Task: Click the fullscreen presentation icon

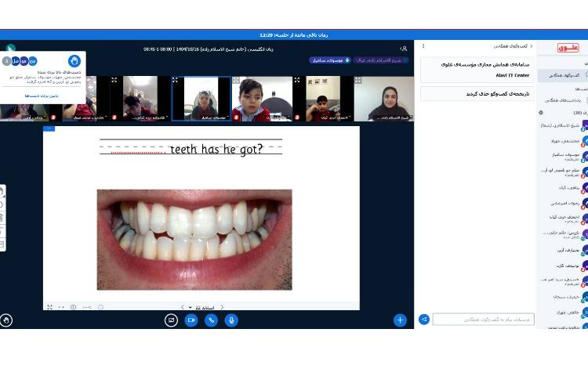Action: 49,308
